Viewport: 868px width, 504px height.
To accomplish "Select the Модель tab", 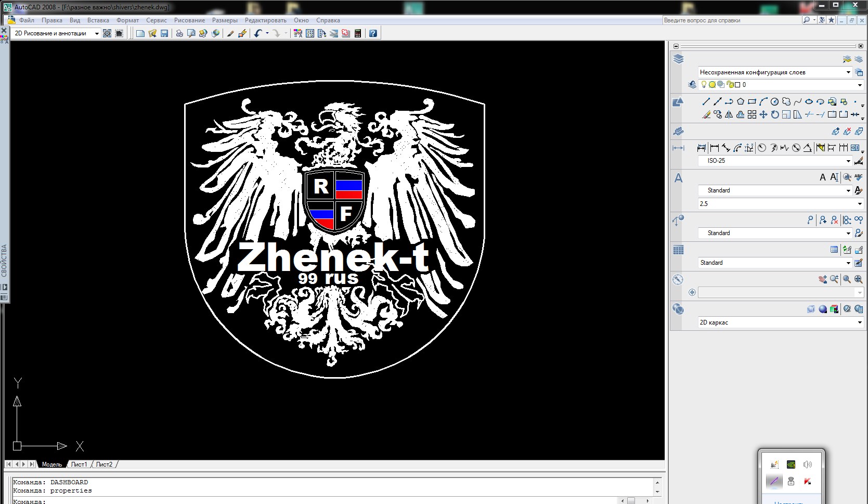I will [52, 464].
